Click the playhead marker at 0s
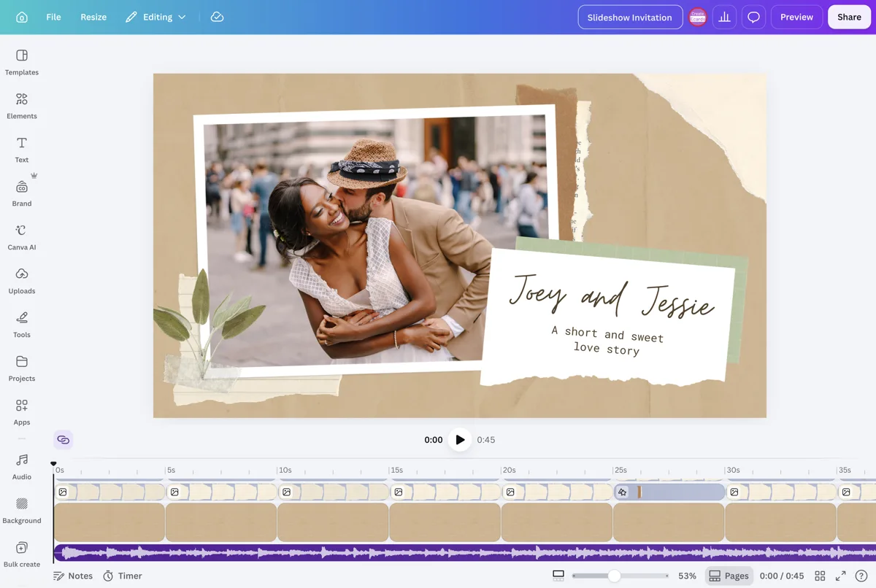This screenshot has height=588, width=876. pos(53,464)
